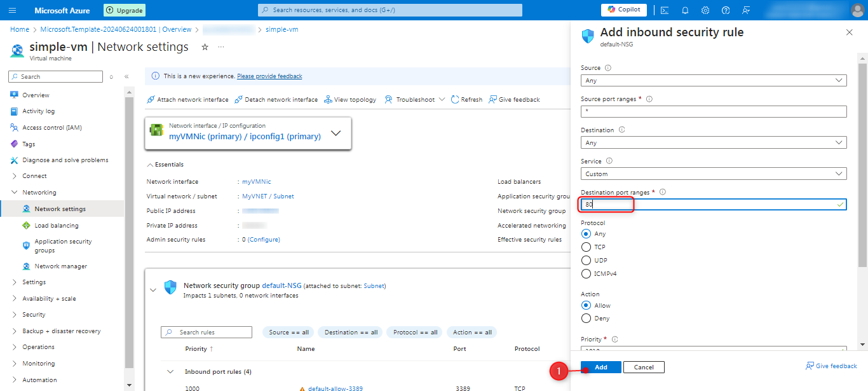Click the Cancel button
The width and height of the screenshot is (868, 391).
[644, 367]
